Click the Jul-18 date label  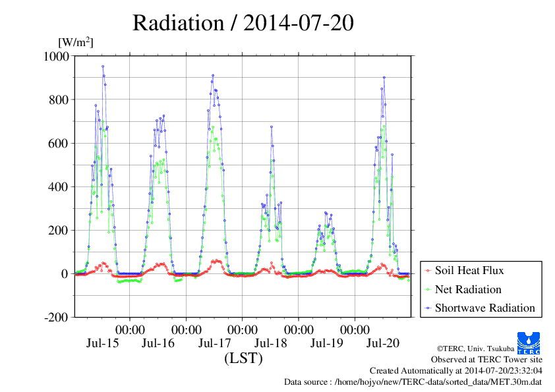coord(271,343)
